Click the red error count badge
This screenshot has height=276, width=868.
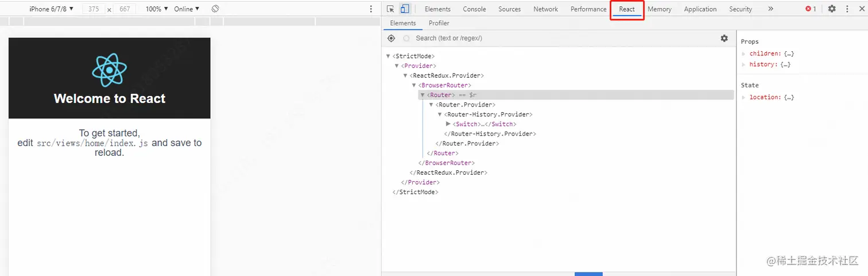pos(811,9)
